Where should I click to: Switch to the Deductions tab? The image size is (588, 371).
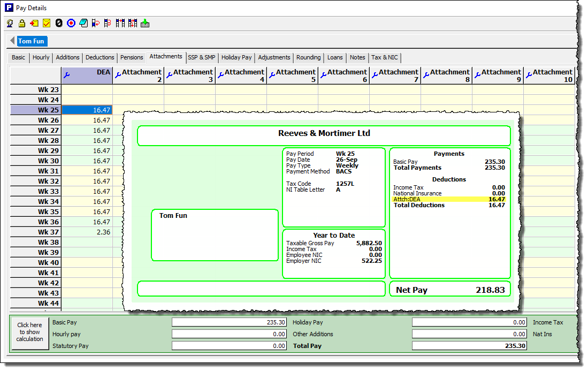click(100, 57)
